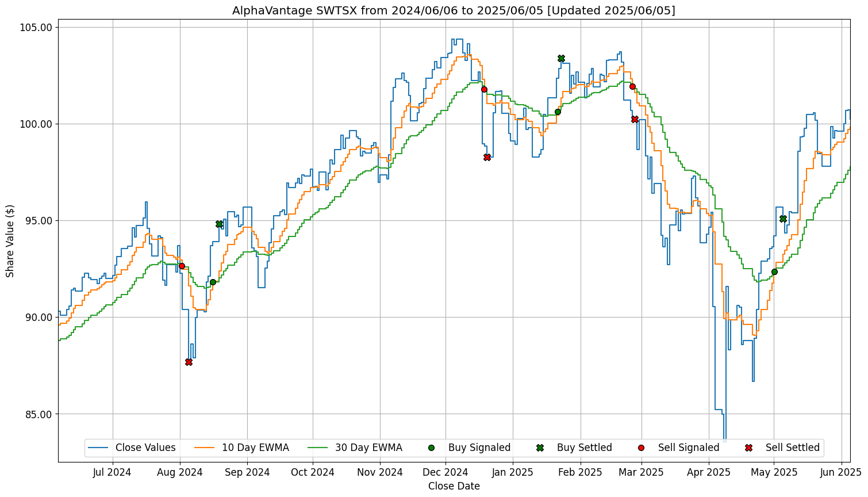Click the Jun 2025 x-axis label
868x497 pixels.
[842, 472]
